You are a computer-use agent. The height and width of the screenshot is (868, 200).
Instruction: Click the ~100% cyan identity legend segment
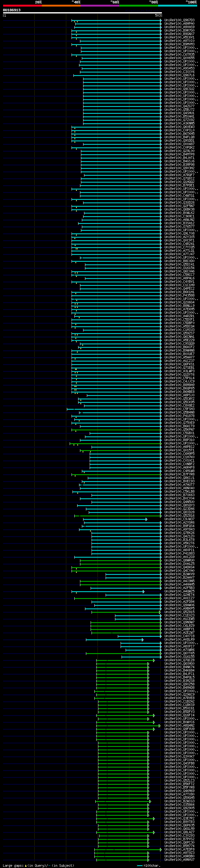tap(177, 5)
